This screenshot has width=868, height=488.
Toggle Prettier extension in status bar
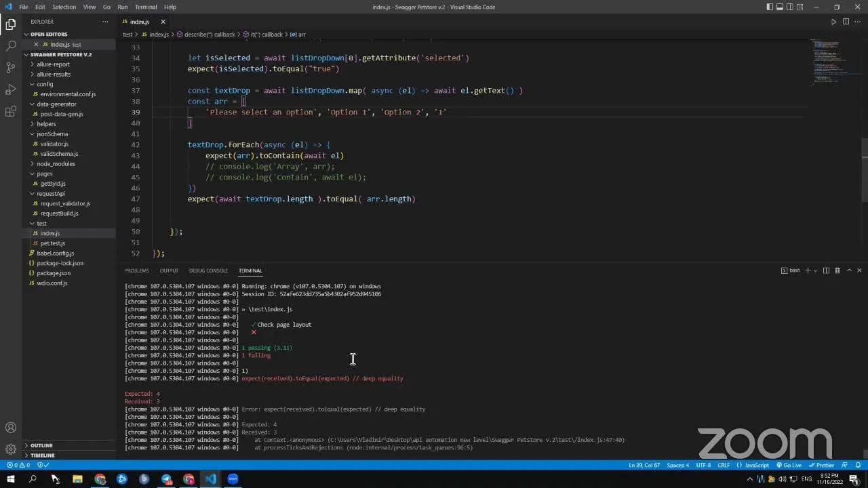click(821, 465)
